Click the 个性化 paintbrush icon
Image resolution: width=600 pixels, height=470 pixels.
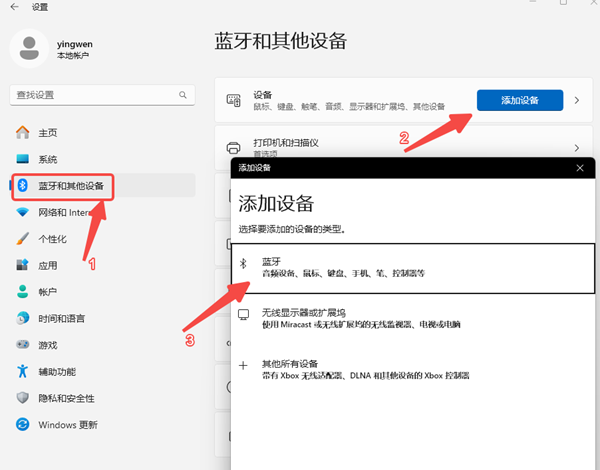coord(22,239)
